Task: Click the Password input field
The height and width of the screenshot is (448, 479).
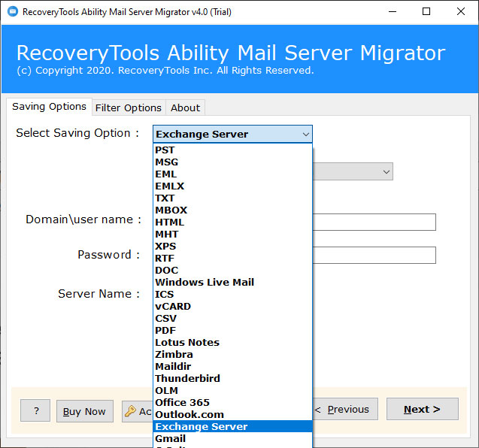Action: tap(374, 255)
